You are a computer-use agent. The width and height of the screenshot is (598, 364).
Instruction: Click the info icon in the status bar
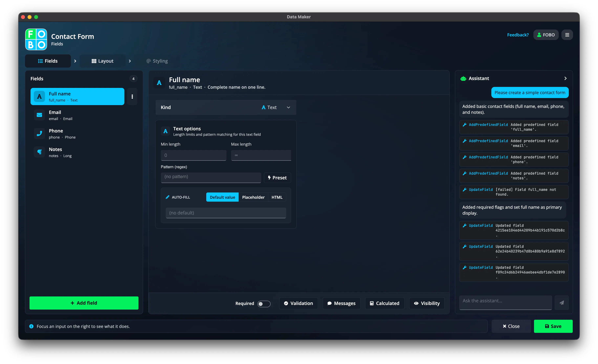pyautogui.click(x=31, y=326)
